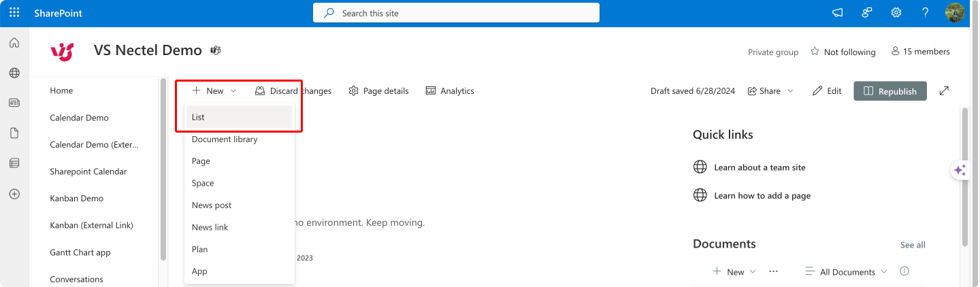Click the Documents info icon

coord(904,271)
